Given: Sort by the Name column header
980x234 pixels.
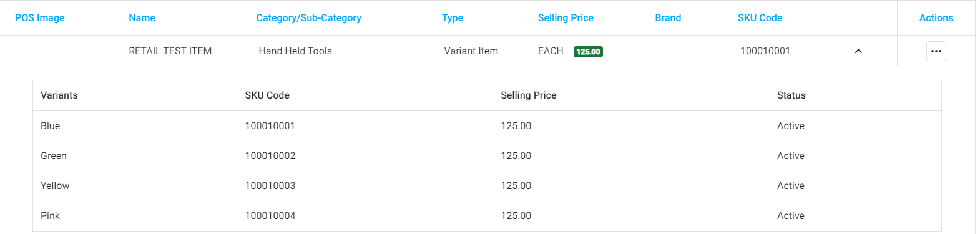Looking at the screenshot, I should pyautogui.click(x=142, y=18).
